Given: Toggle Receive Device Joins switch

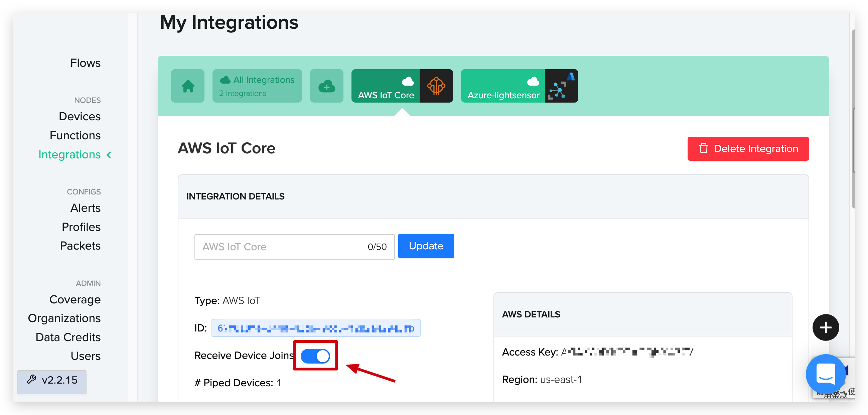Looking at the screenshot, I should tap(315, 356).
